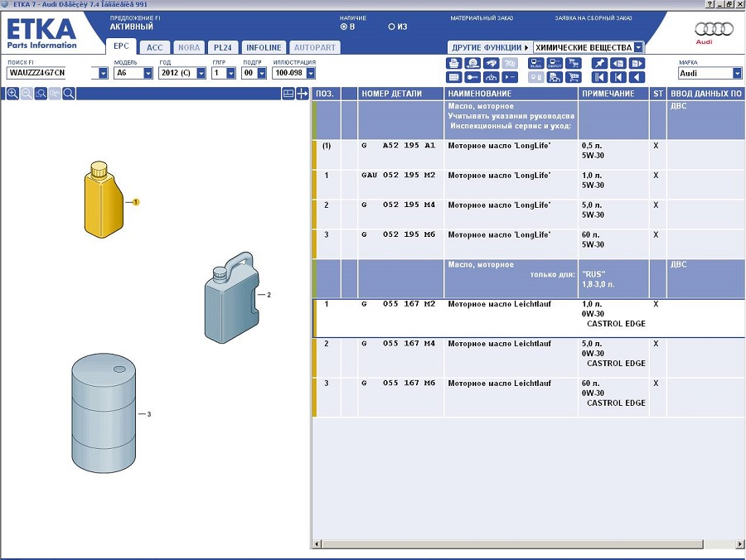Click the pushpin bookmark icon
Screen dimensions: 746x560
pos(599,63)
